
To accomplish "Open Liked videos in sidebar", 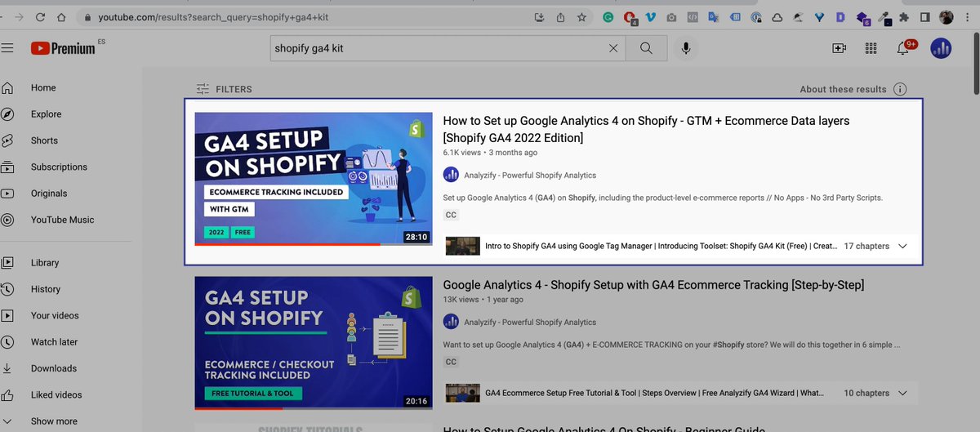I will coord(56,395).
